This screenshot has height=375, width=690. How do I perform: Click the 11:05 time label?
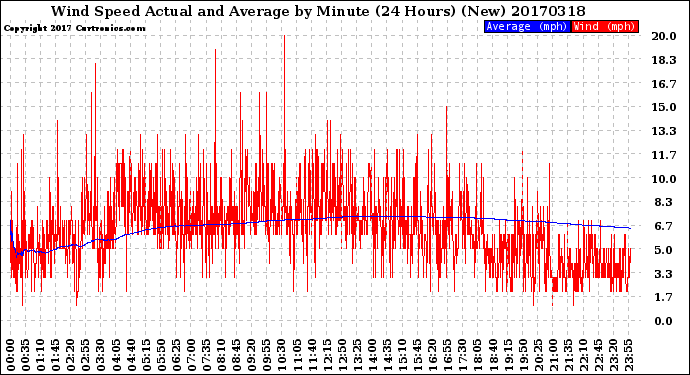[x=297, y=355]
